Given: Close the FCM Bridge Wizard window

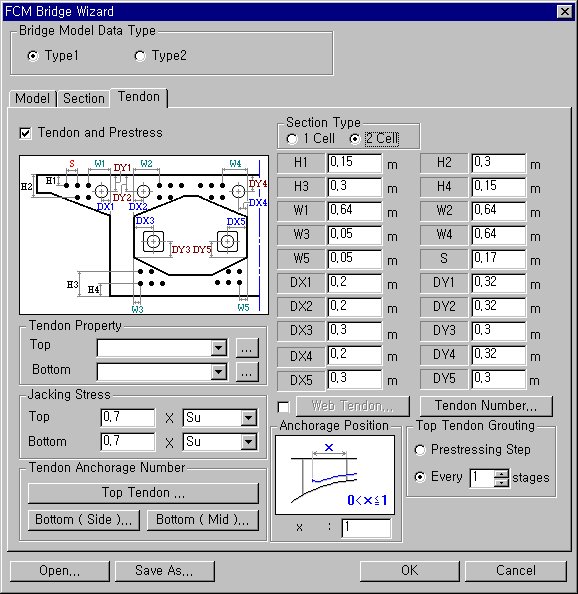Looking at the screenshot, I should pyautogui.click(x=564, y=12).
